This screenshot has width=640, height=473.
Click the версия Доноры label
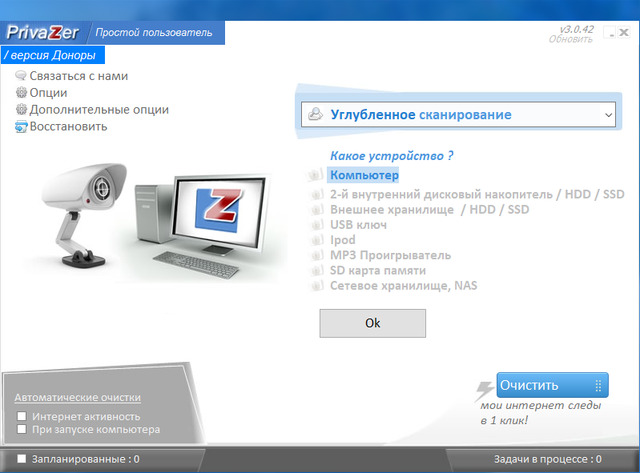point(53,55)
